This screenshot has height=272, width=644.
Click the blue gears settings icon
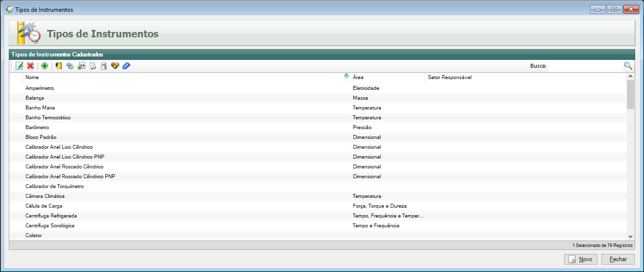pyautogui.click(x=70, y=66)
